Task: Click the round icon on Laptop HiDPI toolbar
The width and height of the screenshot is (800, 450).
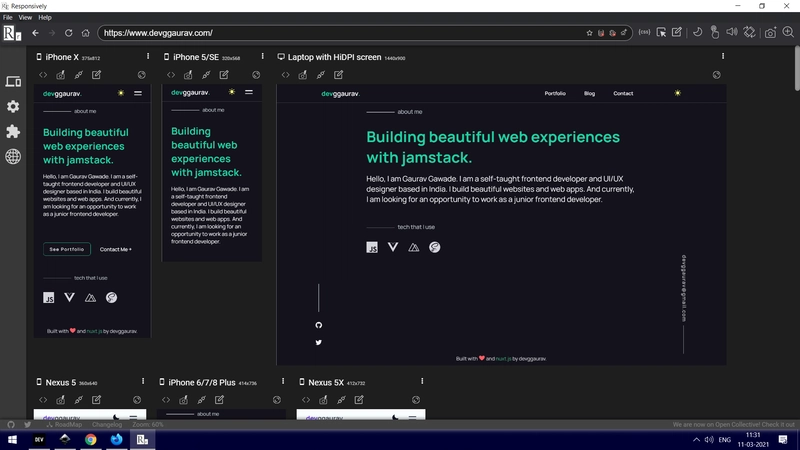Action: click(x=716, y=75)
